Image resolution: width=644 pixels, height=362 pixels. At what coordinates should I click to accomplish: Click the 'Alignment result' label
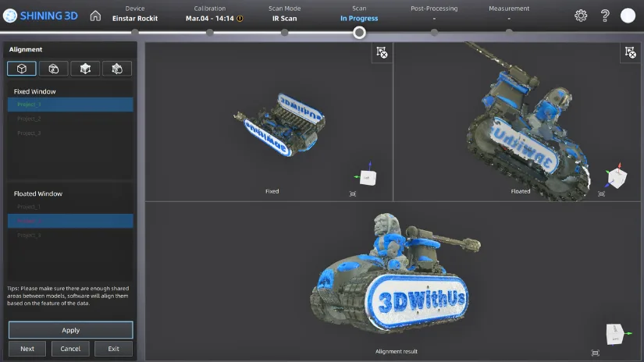pyautogui.click(x=397, y=351)
